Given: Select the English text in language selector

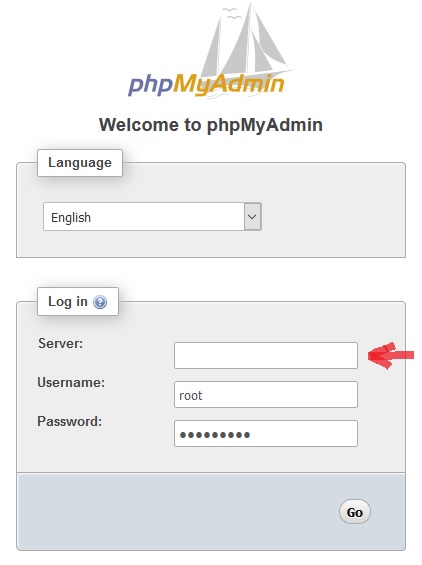Looking at the screenshot, I should coord(71,218).
